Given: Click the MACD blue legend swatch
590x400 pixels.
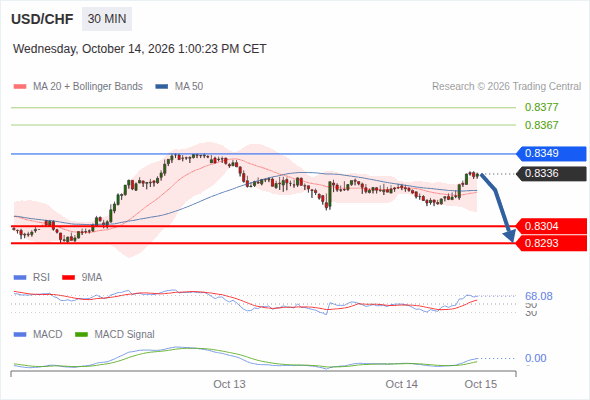Looking at the screenshot, I should point(20,335).
